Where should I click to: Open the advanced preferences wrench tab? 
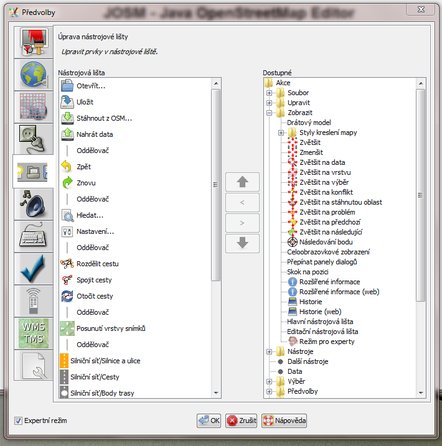(33, 365)
